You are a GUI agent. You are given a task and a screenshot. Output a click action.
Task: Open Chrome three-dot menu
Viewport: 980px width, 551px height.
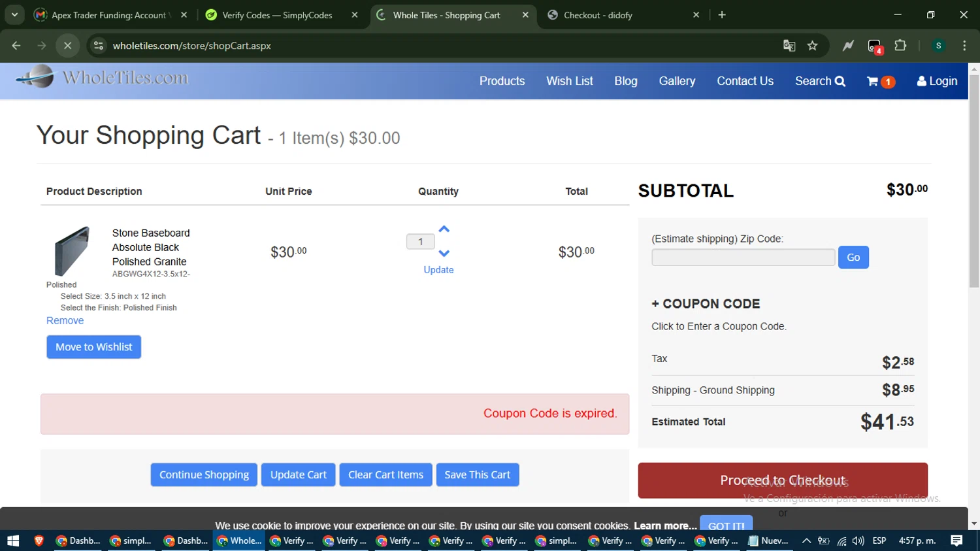[964, 46]
